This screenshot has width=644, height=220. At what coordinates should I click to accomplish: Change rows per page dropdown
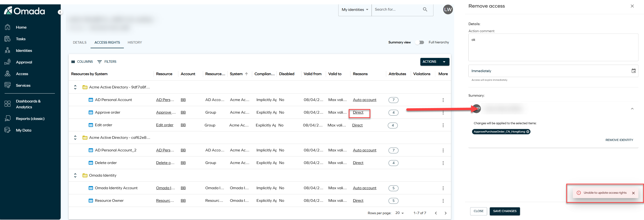[x=399, y=213]
